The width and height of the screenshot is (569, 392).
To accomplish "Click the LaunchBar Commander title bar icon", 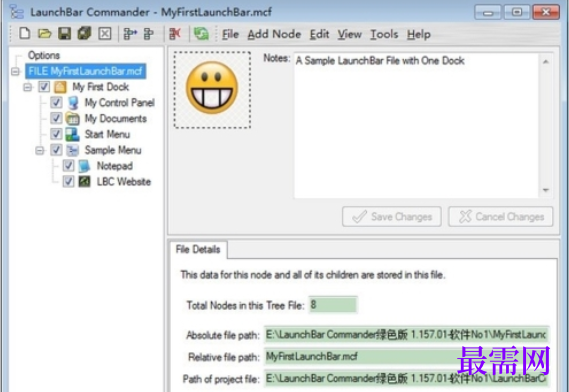I will (x=16, y=12).
